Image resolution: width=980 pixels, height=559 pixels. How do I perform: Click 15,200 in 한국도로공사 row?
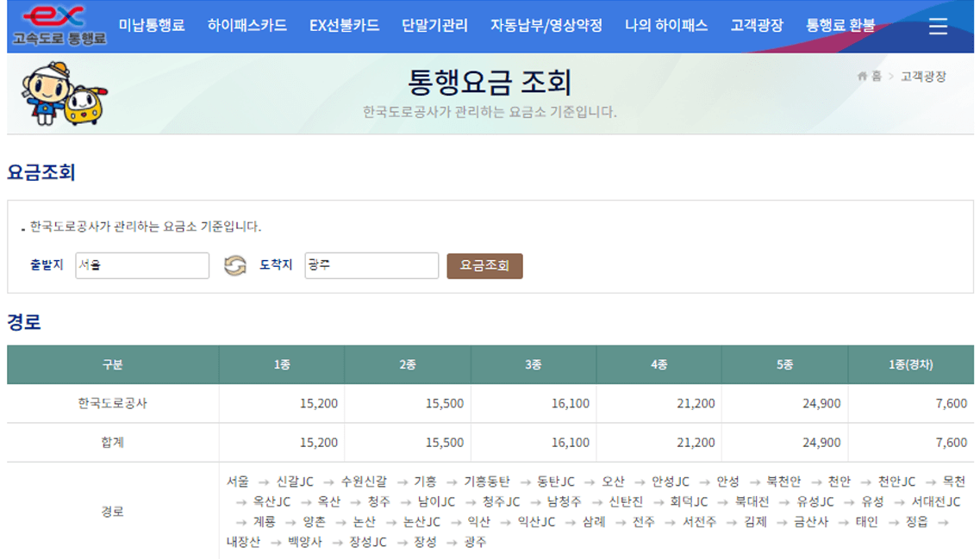(319, 403)
